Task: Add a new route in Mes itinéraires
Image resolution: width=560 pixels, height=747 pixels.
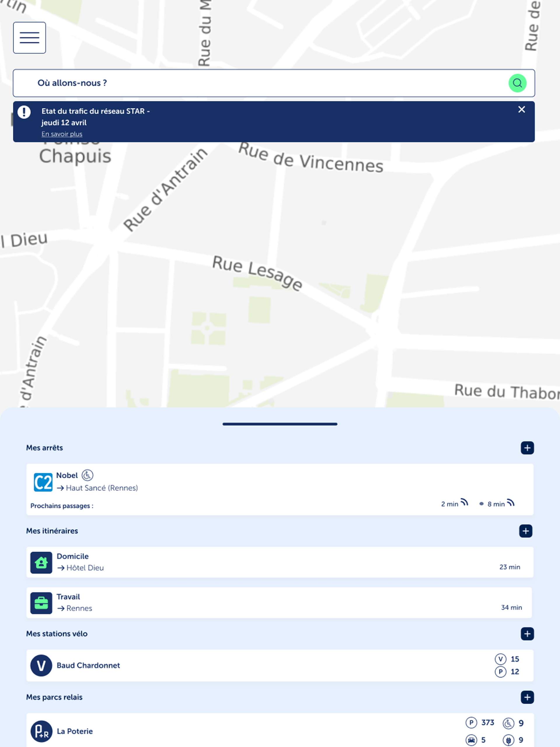Action: point(525,531)
